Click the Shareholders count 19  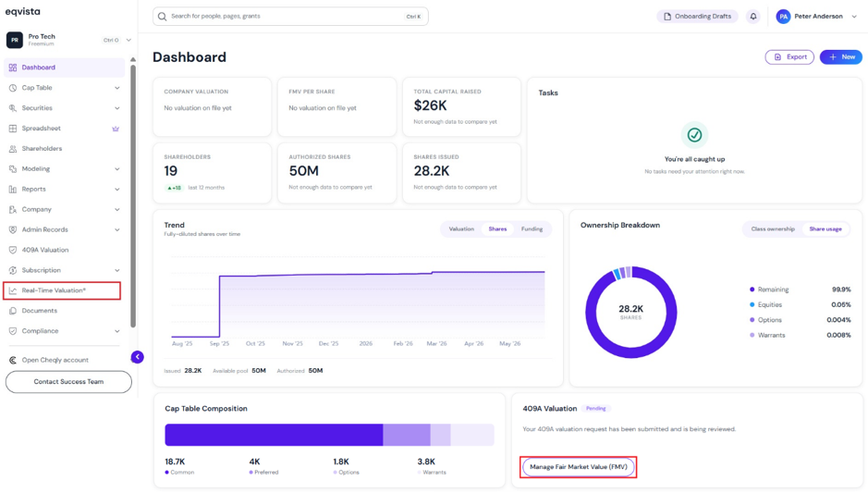(170, 170)
